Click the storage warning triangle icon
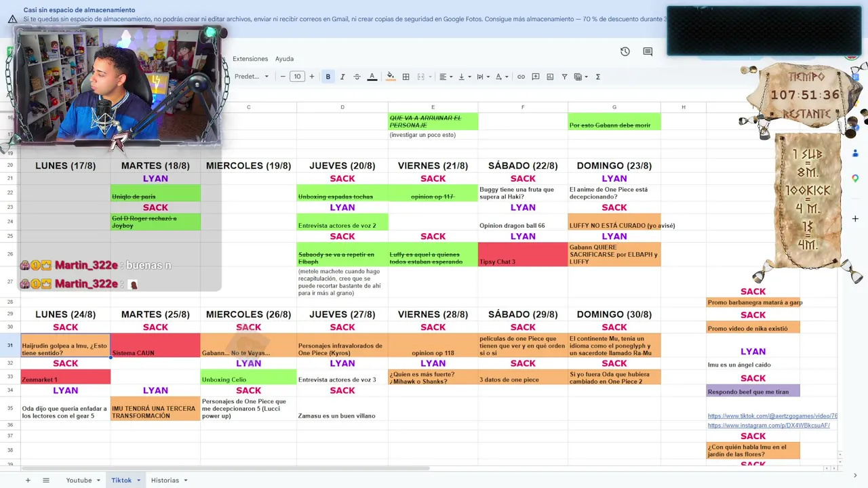The height and width of the screenshot is (488, 868). point(12,19)
